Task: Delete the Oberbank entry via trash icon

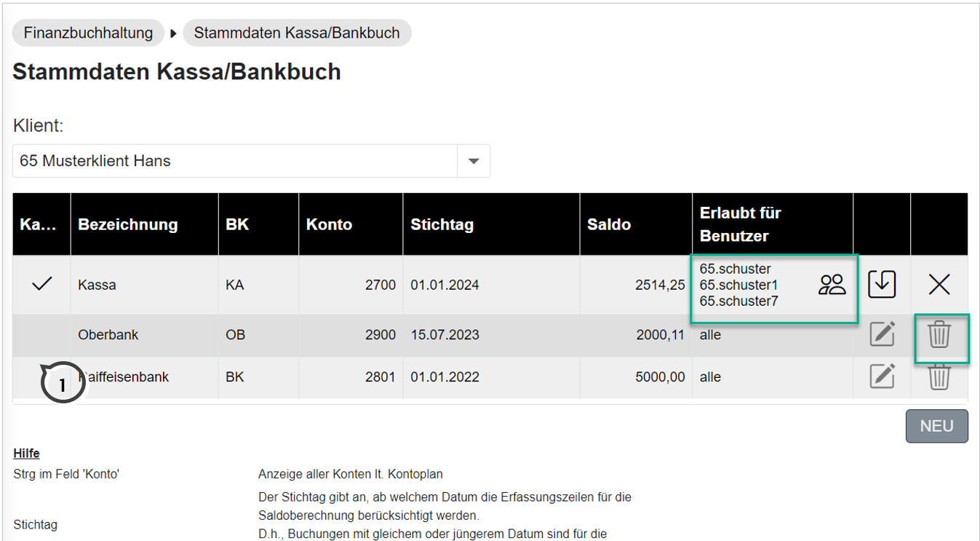Action: [939, 335]
